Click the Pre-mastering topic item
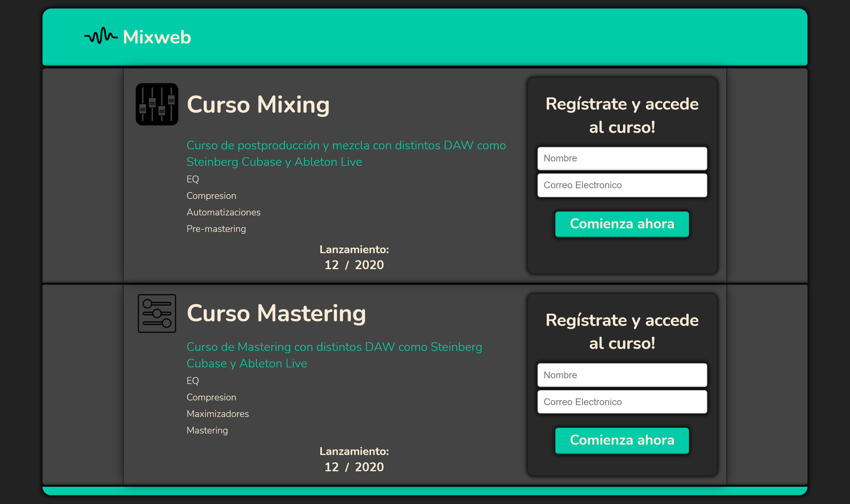This screenshot has width=850, height=504. pos(216,229)
